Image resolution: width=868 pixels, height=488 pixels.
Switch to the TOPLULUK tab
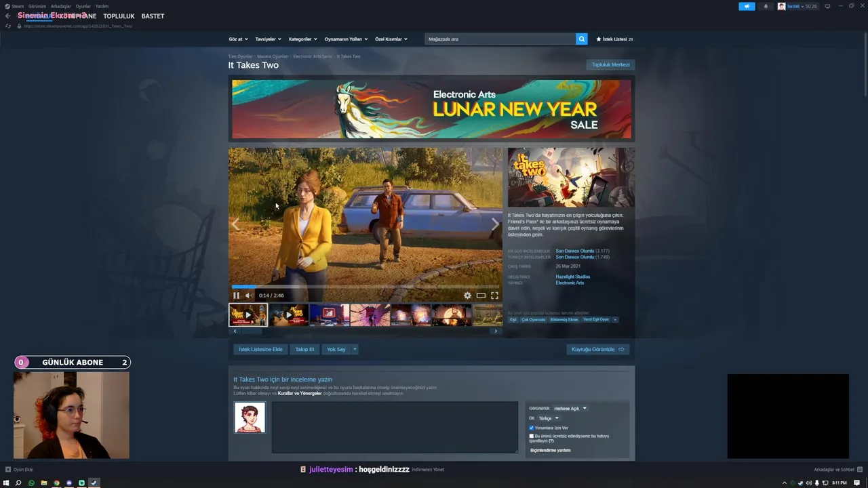coord(119,16)
